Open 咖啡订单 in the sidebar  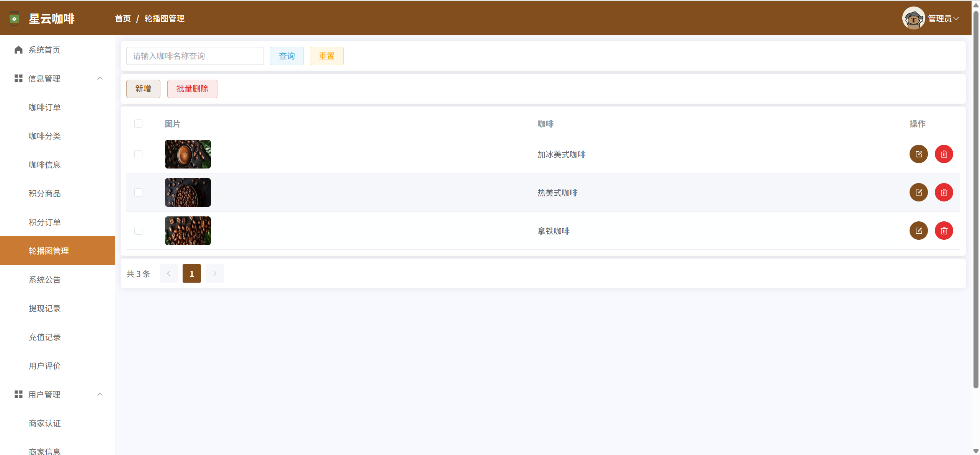click(45, 107)
